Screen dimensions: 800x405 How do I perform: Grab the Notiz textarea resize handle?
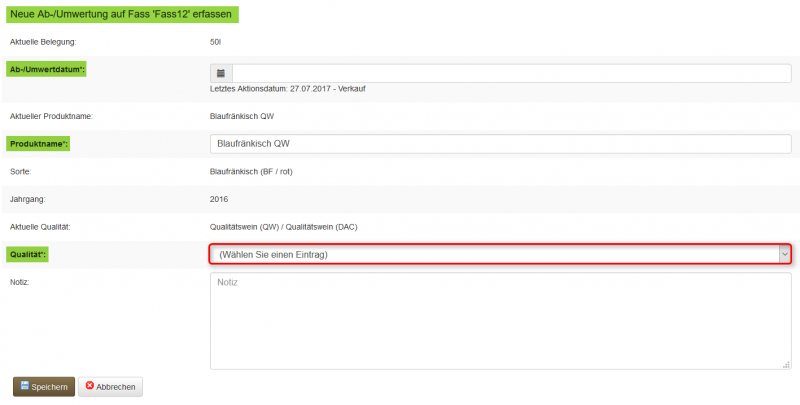[x=787, y=365]
